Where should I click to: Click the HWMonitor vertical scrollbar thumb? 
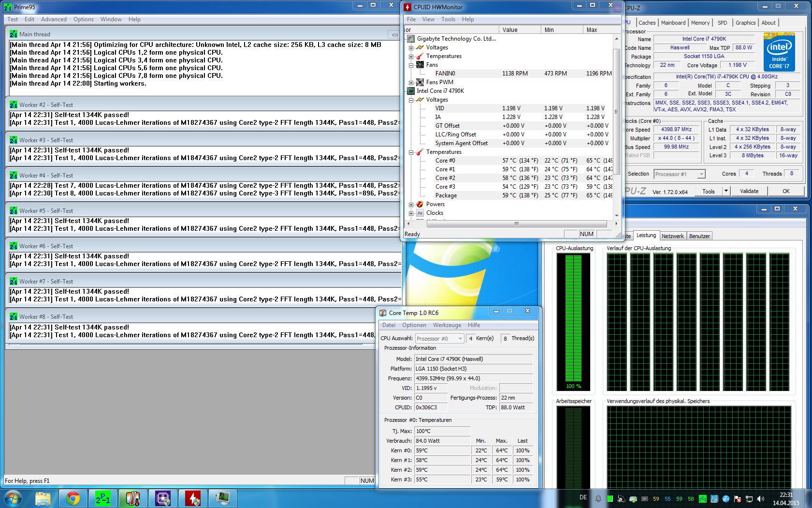click(x=616, y=111)
